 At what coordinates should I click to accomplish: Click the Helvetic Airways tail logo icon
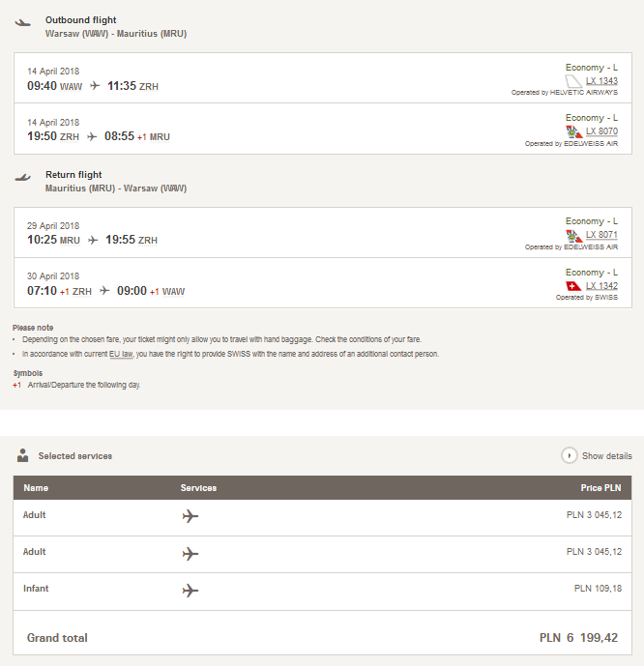tap(573, 81)
